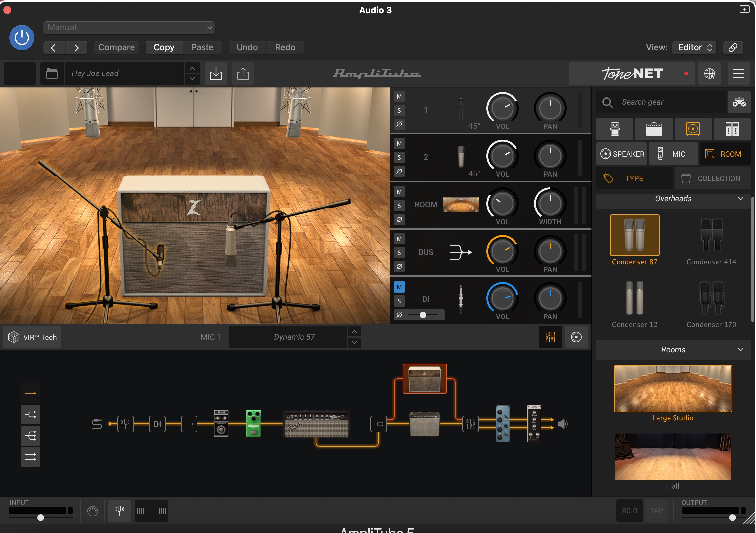This screenshot has width=756, height=533.
Task: Solo the BUS channel
Action: tap(399, 253)
